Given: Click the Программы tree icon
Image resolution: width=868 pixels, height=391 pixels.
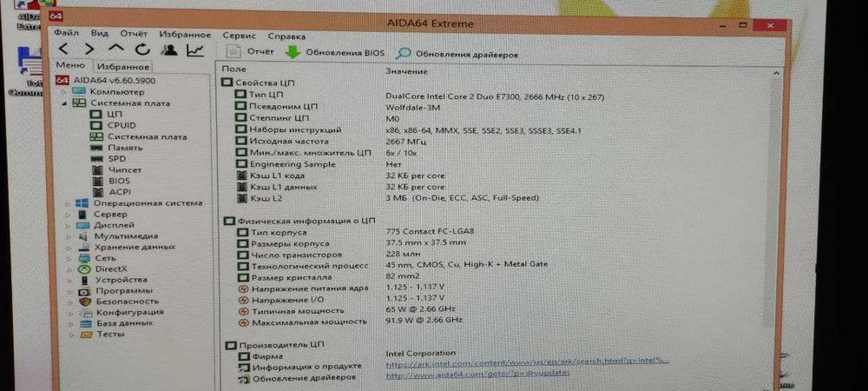Looking at the screenshot, I should point(84,291).
